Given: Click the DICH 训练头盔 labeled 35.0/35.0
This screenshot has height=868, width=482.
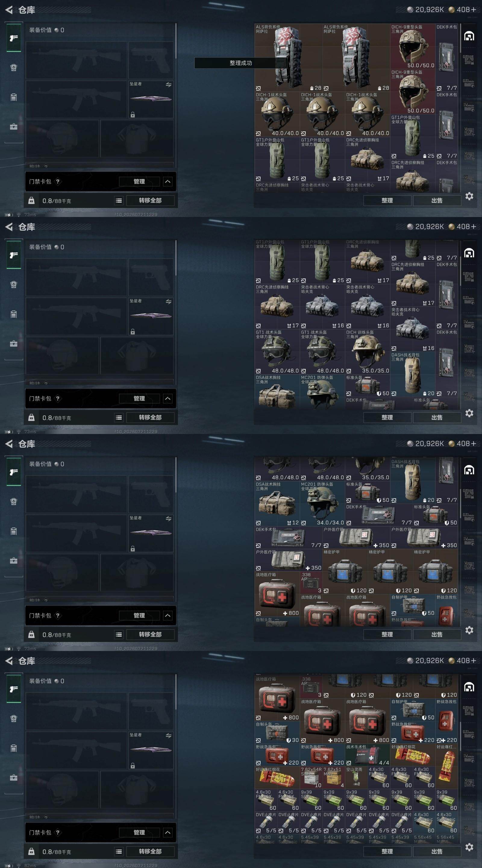Looking at the screenshot, I should (368, 352).
